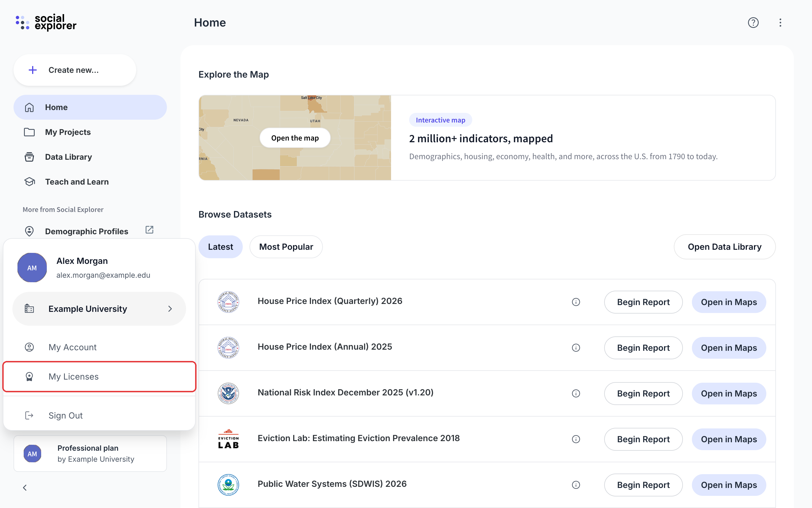Click the plus icon in Create new
The image size is (812, 508).
pos(32,70)
